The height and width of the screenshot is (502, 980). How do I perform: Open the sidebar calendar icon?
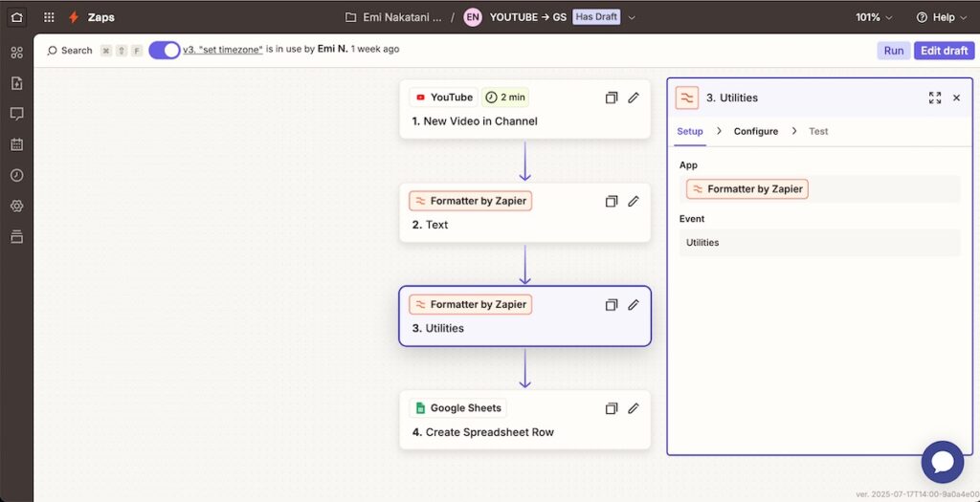coord(17,144)
